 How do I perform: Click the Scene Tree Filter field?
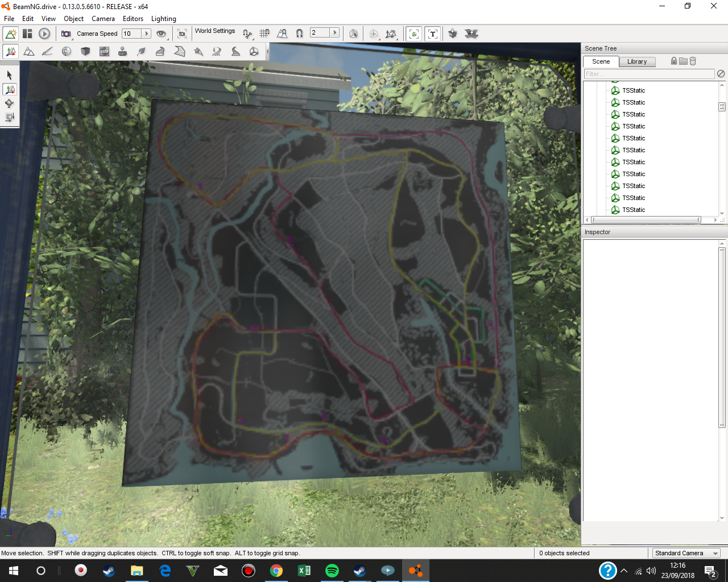coord(649,74)
